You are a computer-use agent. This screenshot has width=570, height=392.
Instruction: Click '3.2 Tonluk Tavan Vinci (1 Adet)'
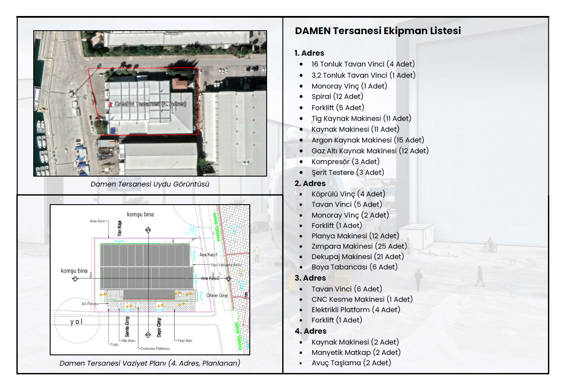363,75
